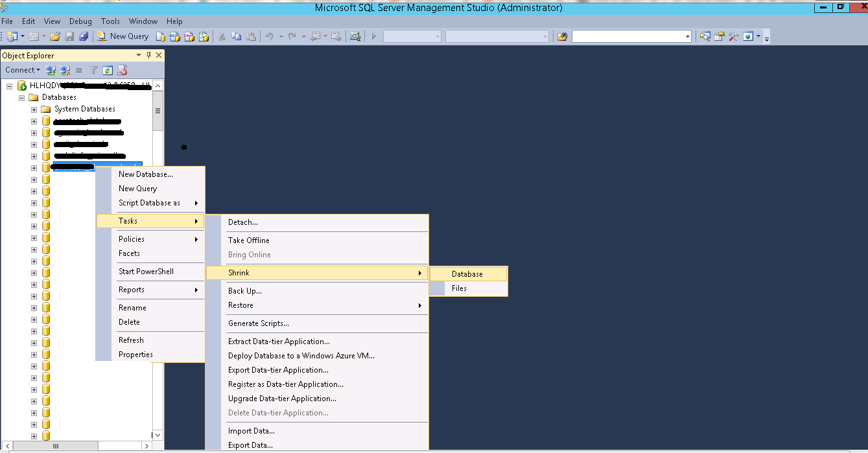Click Connect Object Explorer icon
This screenshot has width=868, height=453.
(51, 70)
